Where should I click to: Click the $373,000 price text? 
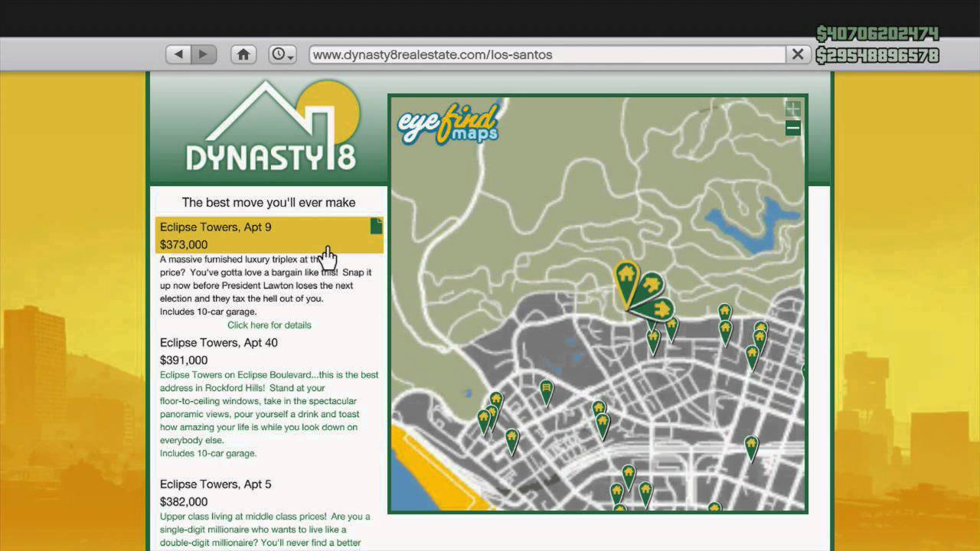184,245
